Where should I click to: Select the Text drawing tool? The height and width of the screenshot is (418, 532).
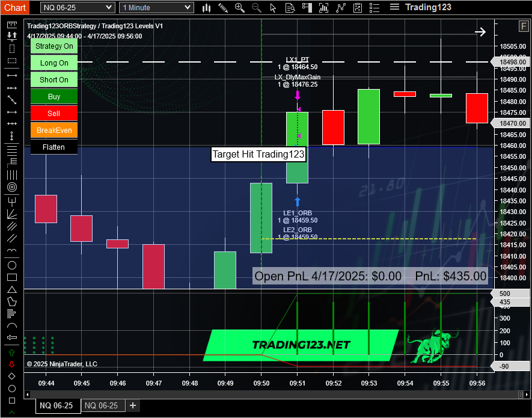[x=12, y=337]
